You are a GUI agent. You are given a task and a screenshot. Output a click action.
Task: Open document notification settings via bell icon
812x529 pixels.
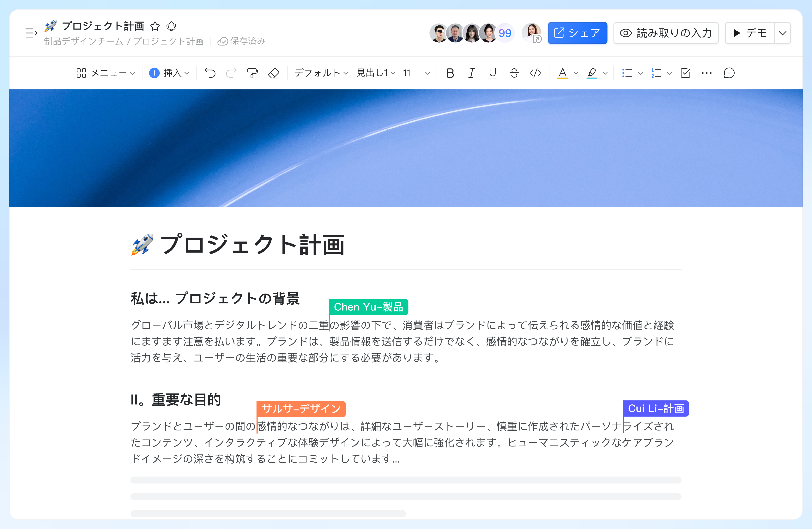click(x=172, y=26)
